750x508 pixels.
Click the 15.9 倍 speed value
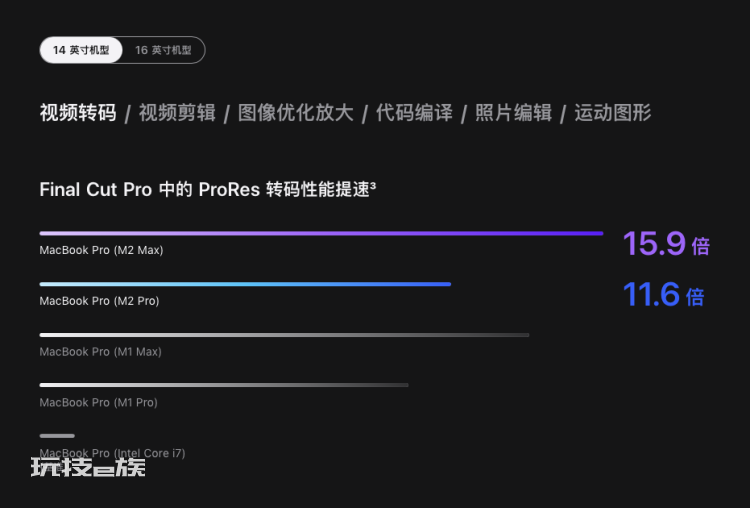click(x=667, y=244)
